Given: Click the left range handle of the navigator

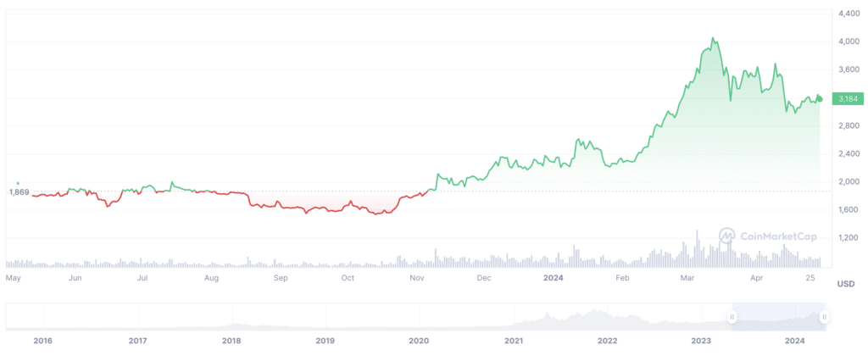Looking at the screenshot, I should tap(732, 317).
